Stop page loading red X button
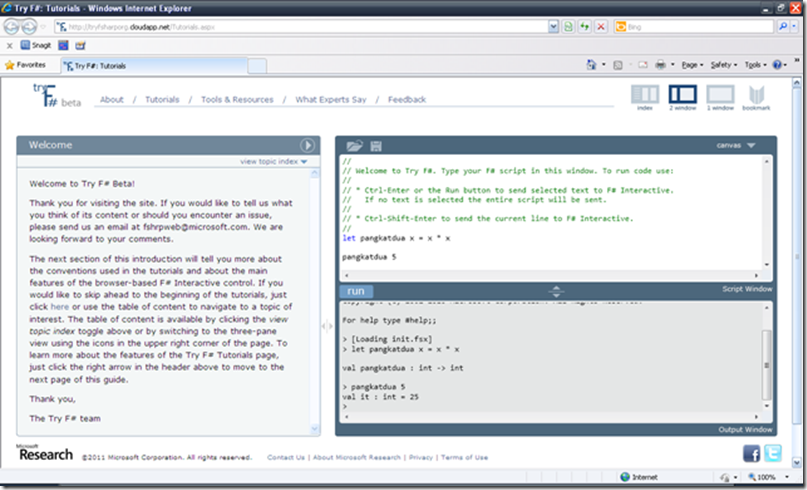 pyautogui.click(x=601, y=26)
